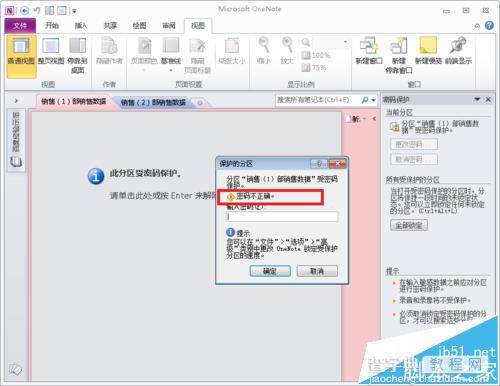This screenshot has height=386, width=500.
Task: Click the Back arrow in quick access toolbar
Action: (x=24, y=11)
